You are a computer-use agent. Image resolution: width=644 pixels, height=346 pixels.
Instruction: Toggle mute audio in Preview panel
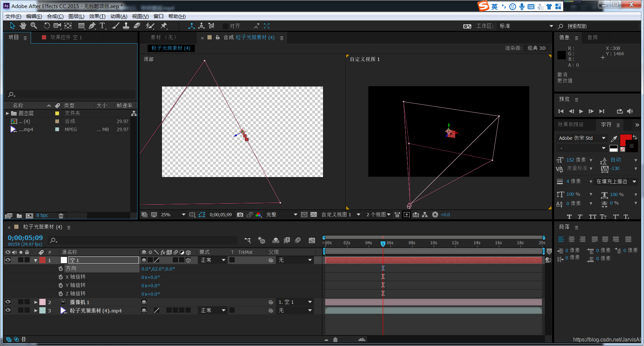pos(630,111)
